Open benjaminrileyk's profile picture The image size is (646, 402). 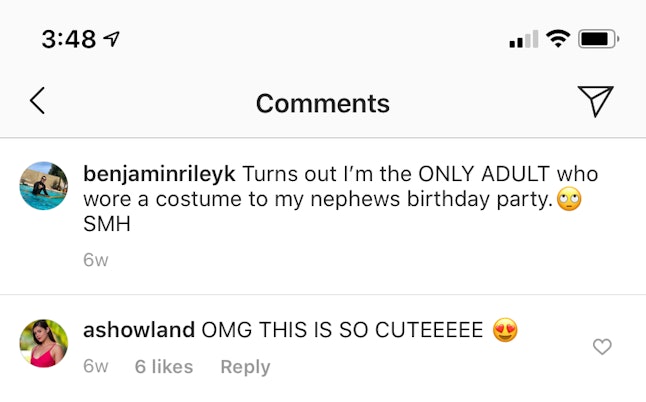click(44, 186)
